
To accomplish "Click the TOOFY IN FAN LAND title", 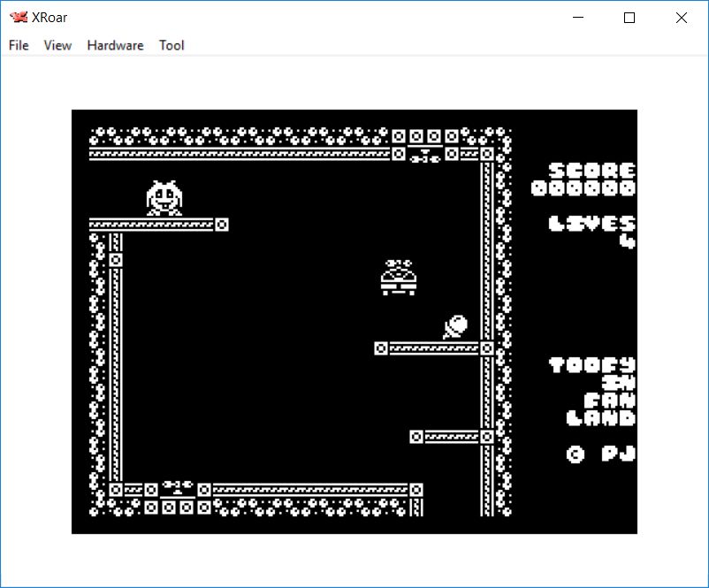I will [x=591, y=391].
